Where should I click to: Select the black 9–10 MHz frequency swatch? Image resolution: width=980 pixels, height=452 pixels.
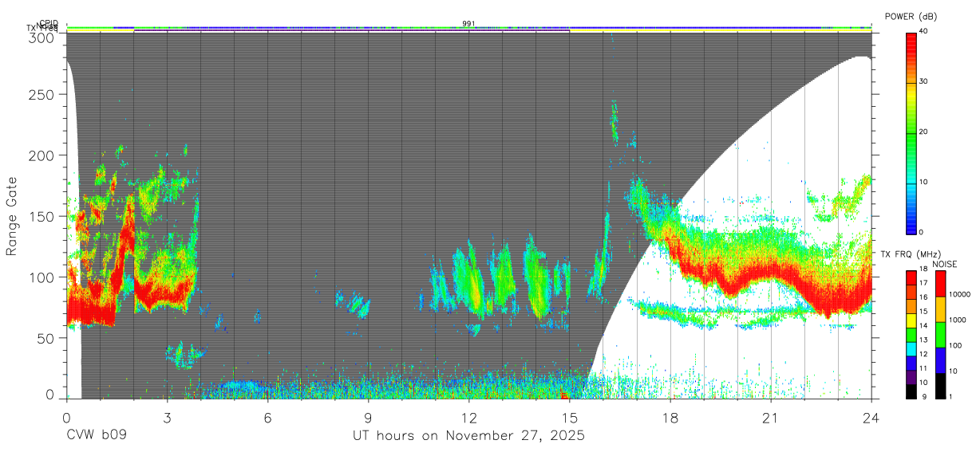(x=911, y=390)
